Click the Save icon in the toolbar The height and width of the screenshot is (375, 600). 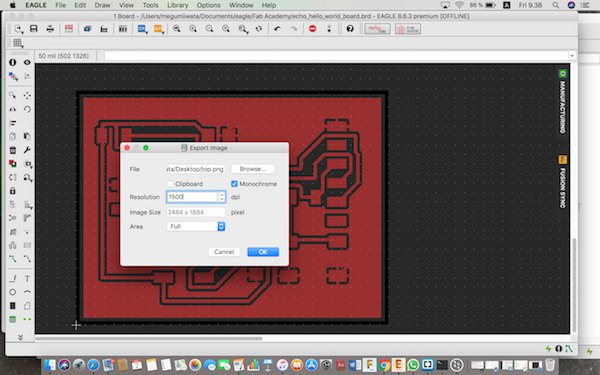(x=34, y=29)
